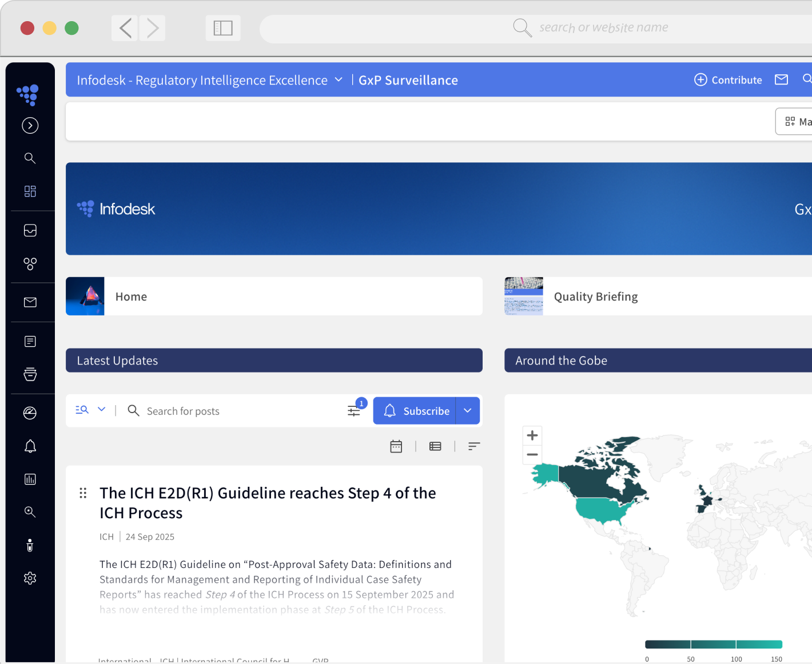Open the inbox tray icon in sidebar

(x=30, y=230)
